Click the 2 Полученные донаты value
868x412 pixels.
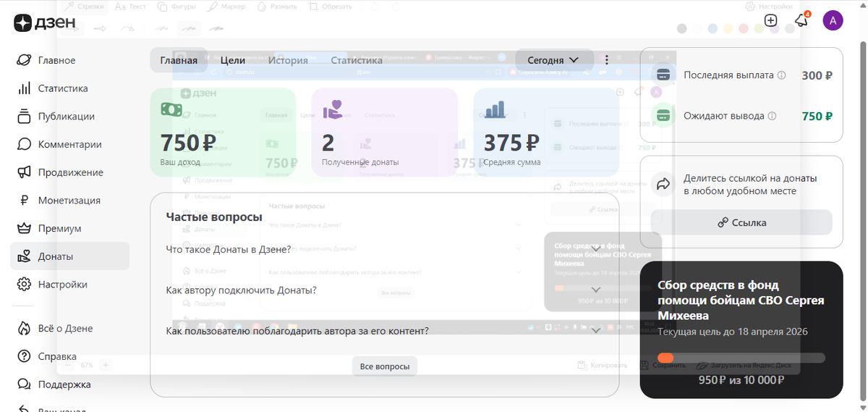328,143
